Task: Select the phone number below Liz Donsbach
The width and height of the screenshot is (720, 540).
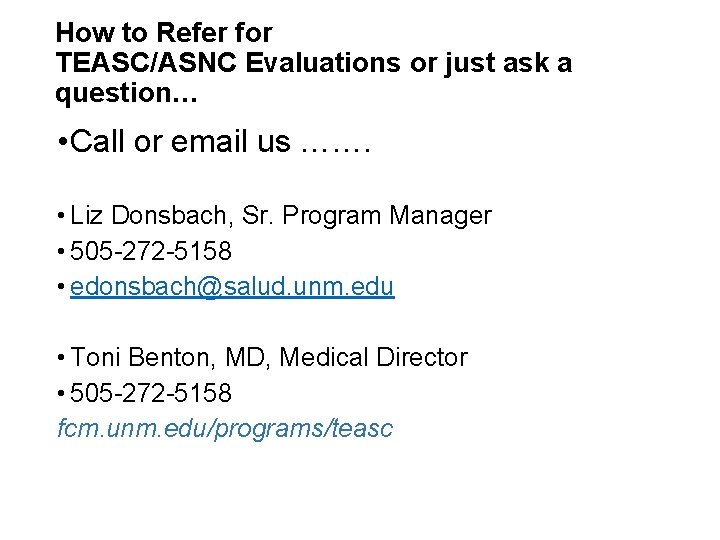Action: 151,251
